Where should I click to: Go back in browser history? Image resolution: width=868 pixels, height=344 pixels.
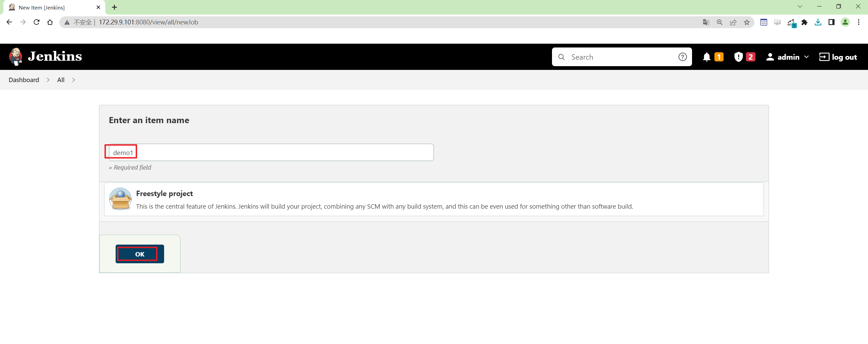point(9,22)
